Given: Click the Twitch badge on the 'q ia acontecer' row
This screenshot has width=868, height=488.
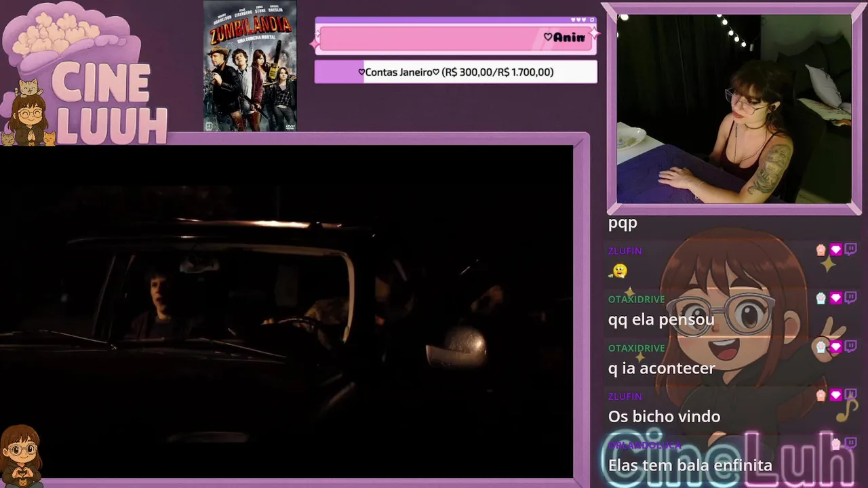Looking at the screenshot, I should click(x=850, y=347).
